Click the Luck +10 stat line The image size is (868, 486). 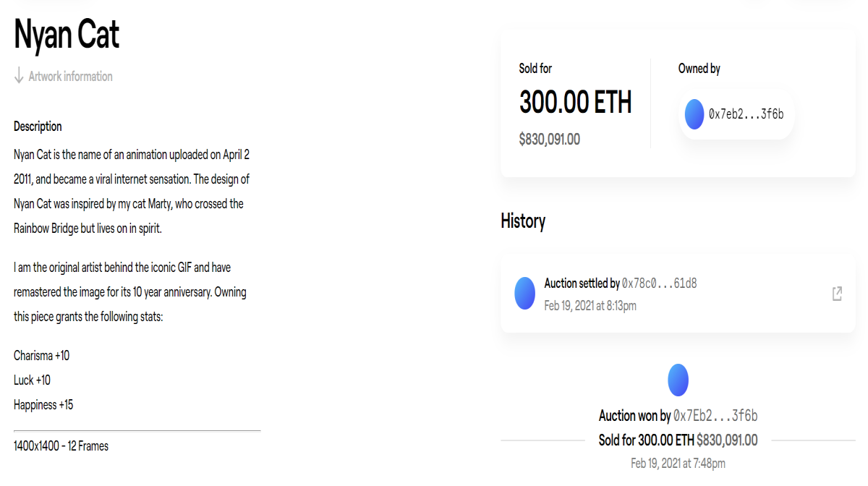33,380
